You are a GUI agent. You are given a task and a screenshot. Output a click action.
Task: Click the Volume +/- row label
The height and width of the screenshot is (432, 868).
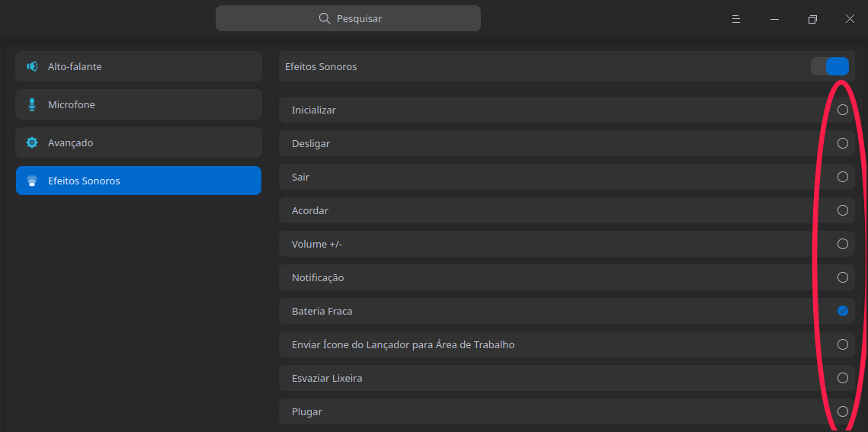(x=317, y=244)
